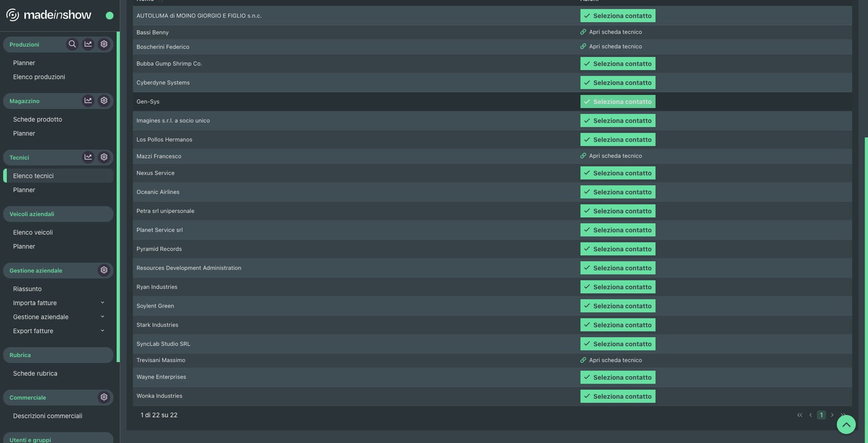
Task: Open Gestione aziendale settings gear
Action: tap(104, 270)
